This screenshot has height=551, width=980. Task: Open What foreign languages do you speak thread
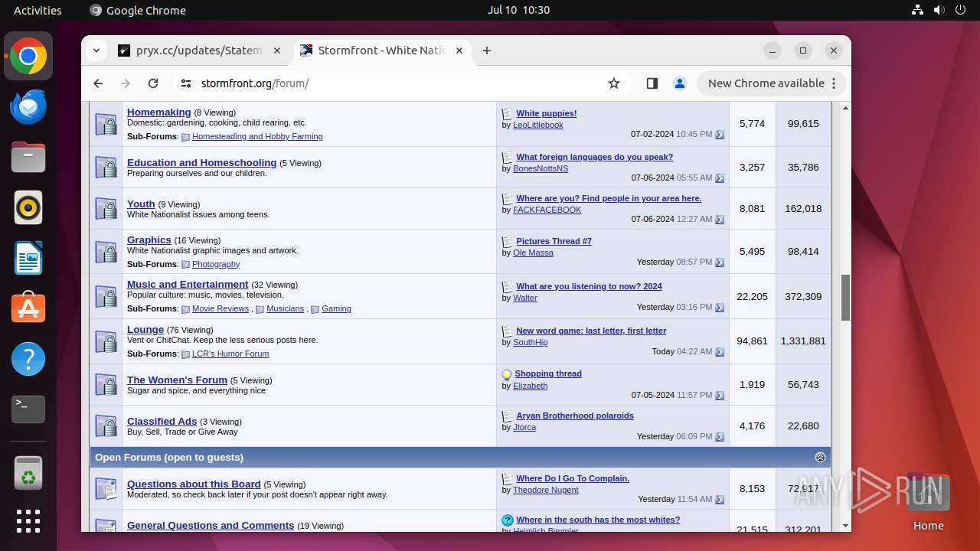595,157
